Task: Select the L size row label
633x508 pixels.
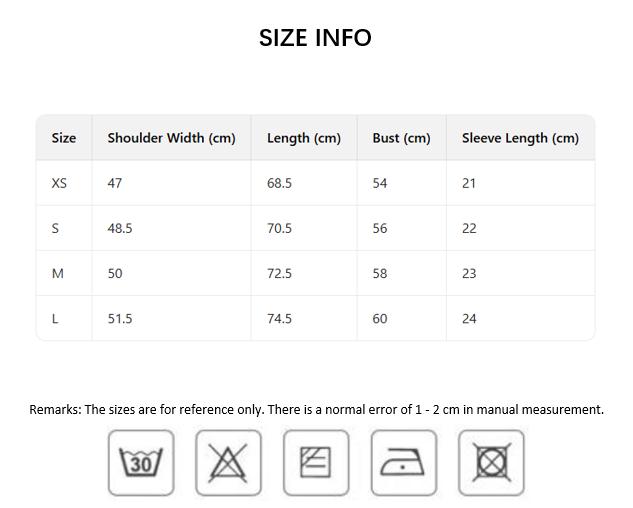Action: (55, 318)
